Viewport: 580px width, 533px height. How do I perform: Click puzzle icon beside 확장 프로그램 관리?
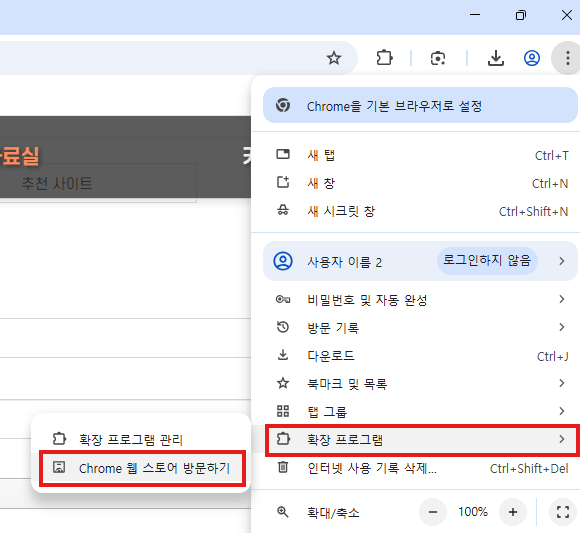point(59,439)
